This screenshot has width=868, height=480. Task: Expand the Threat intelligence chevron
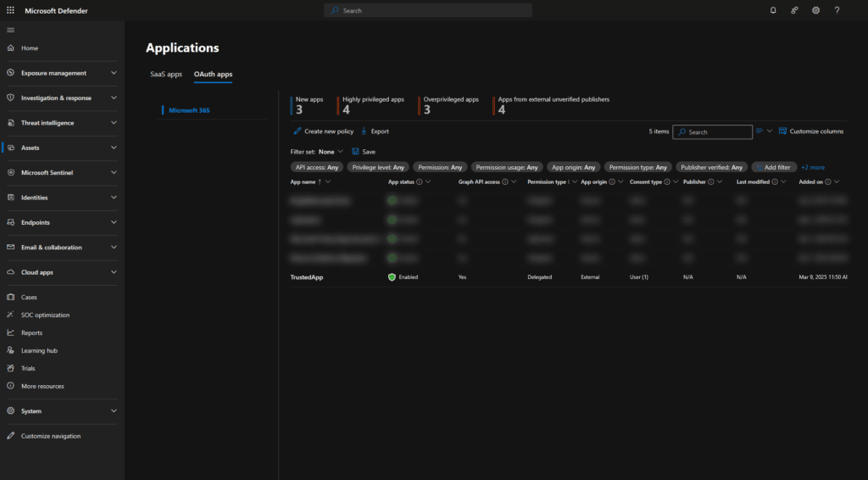pos(114,123)
